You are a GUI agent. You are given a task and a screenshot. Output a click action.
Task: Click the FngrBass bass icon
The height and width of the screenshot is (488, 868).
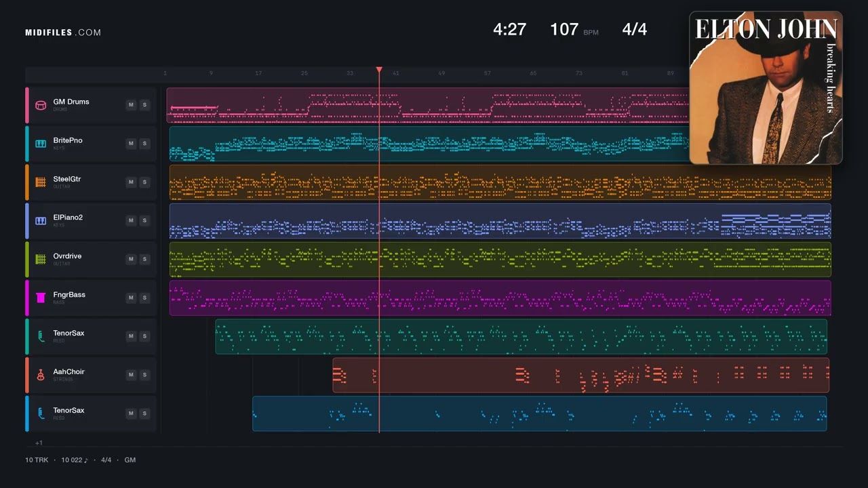(x=41, y=298)
